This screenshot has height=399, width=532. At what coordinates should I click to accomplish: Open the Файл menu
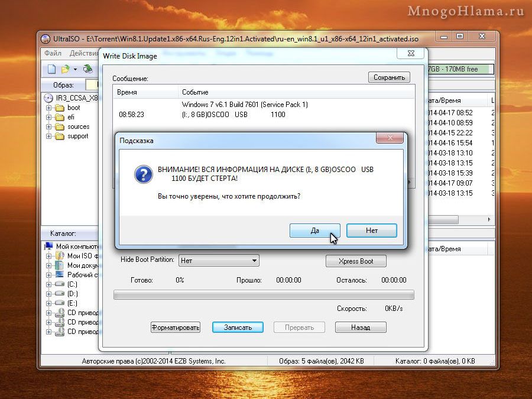click(53, 54)
